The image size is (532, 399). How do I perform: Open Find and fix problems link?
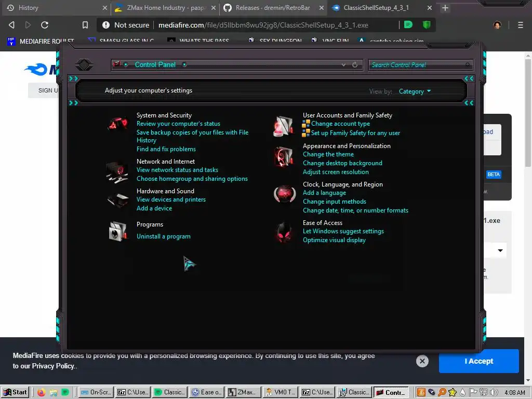click(166, 149)
